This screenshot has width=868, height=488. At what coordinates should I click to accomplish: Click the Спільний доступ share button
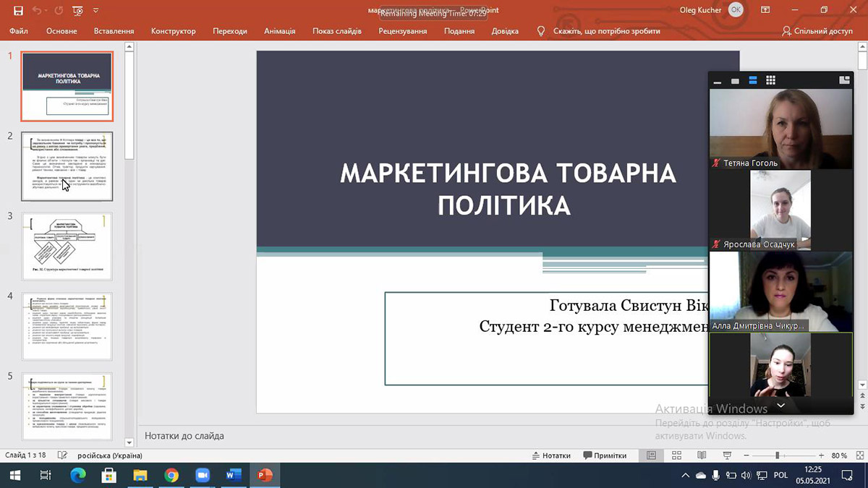817,31
